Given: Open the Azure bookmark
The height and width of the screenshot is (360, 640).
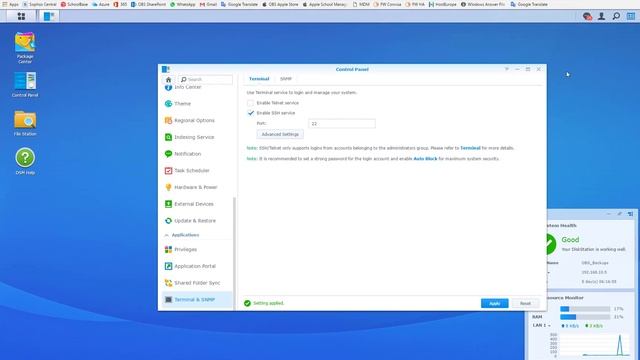Looking at the screenshot, I should [x=100, y=4].
